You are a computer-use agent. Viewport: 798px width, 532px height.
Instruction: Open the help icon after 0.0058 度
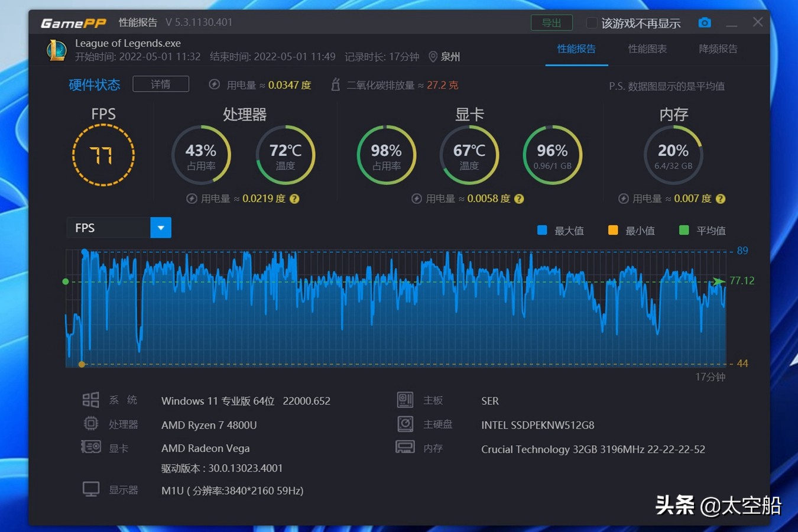pos(519,199)
